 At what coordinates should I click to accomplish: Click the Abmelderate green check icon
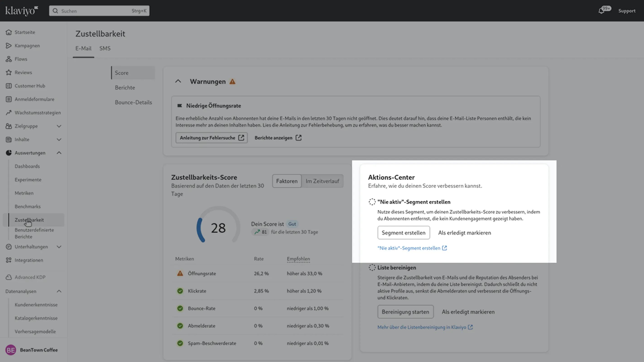(180, 326)
